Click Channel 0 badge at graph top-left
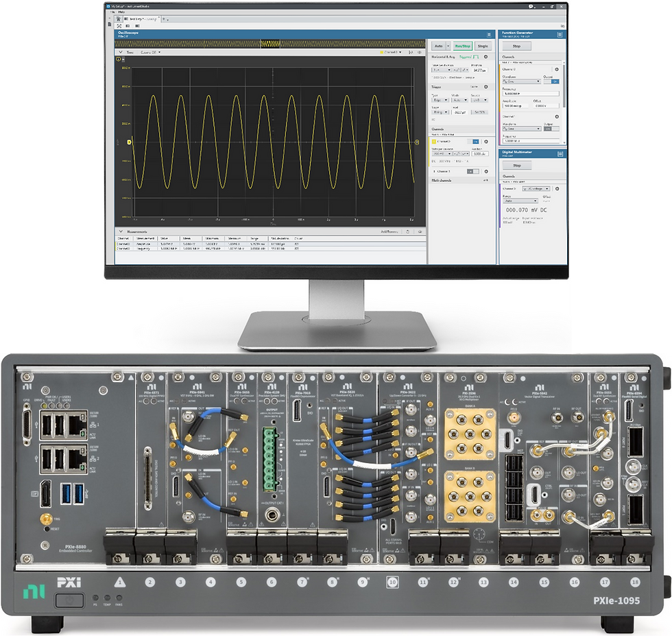Viewport: 672px width, 636px height. pos(119,59)
